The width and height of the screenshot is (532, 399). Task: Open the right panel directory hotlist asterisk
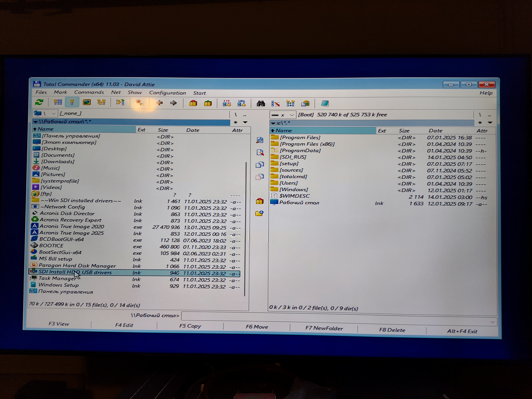coord(480,123)
